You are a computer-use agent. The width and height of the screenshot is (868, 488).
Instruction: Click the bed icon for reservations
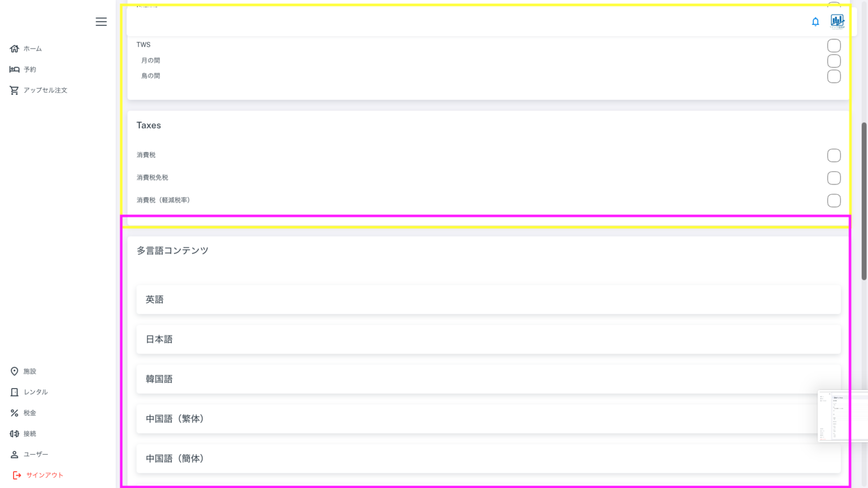click(15, 69)
